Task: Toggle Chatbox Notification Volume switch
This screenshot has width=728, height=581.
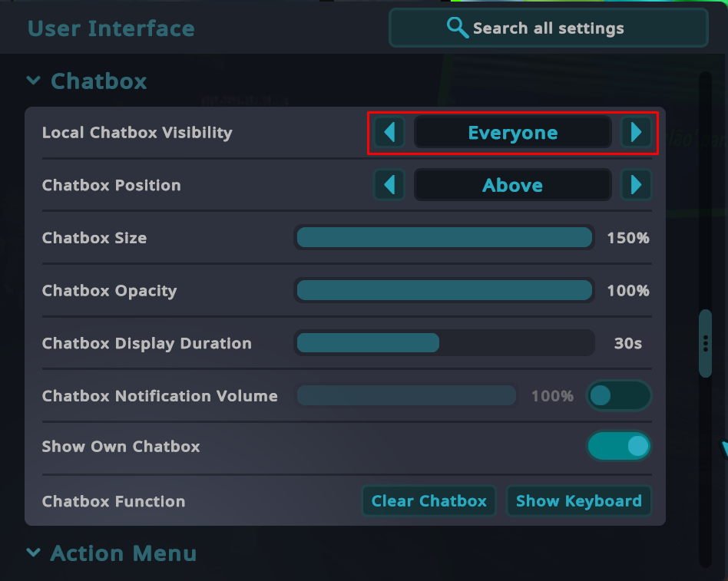Action: click(x=618, y=396)
